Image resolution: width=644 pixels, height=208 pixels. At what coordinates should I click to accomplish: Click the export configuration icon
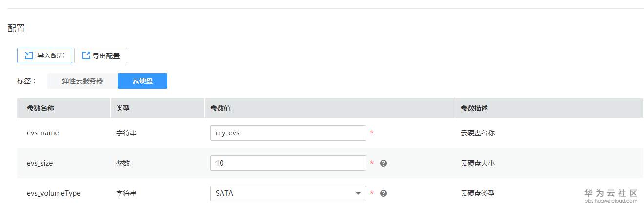[x=86, y=56]
